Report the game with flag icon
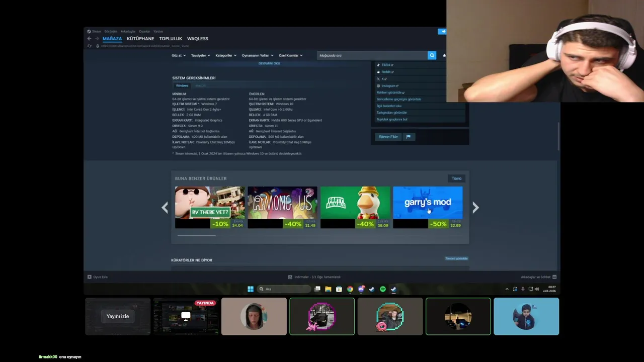Viewport: 644px width, 362px height. [409, 137]
